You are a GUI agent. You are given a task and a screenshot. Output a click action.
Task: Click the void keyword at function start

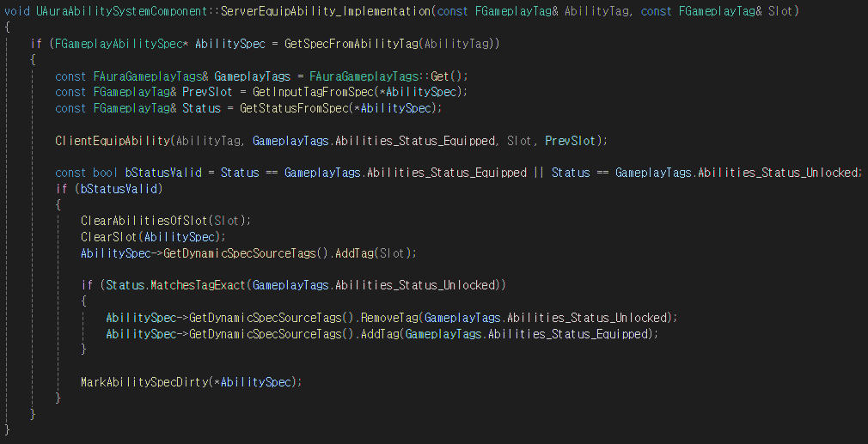17,11
